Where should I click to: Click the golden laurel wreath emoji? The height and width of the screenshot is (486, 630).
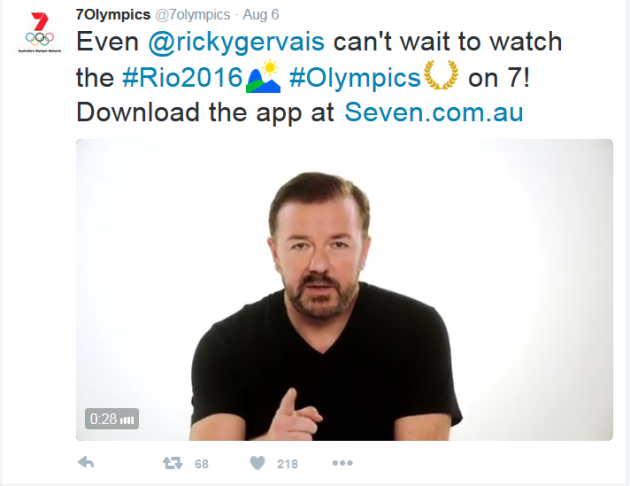(x=441, y=75)
